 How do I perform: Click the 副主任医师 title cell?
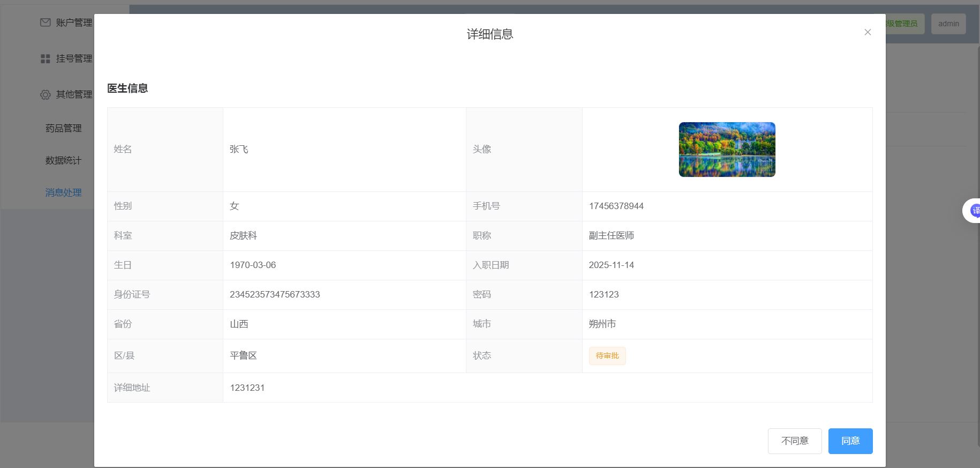(611, 236)
